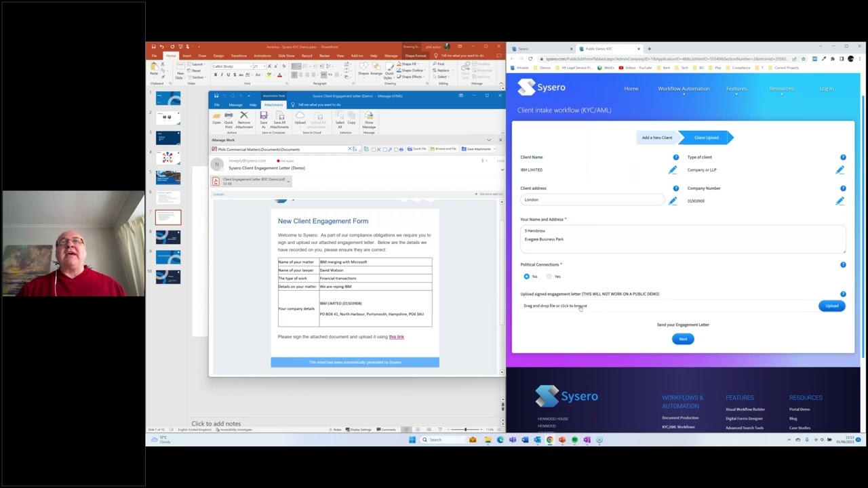The width and height of the screenshot is (868, 488).
Task: Click Next button on Sysero form
Action: coord(683,339)
